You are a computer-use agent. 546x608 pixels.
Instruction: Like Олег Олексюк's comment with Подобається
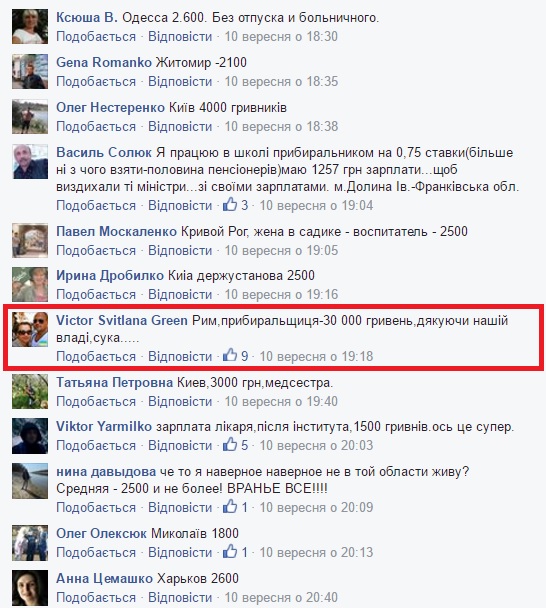click(x=96, y=553)
